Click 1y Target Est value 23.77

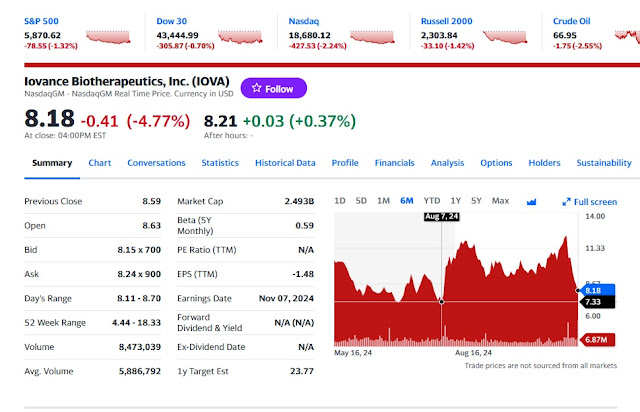coord(302,371)
